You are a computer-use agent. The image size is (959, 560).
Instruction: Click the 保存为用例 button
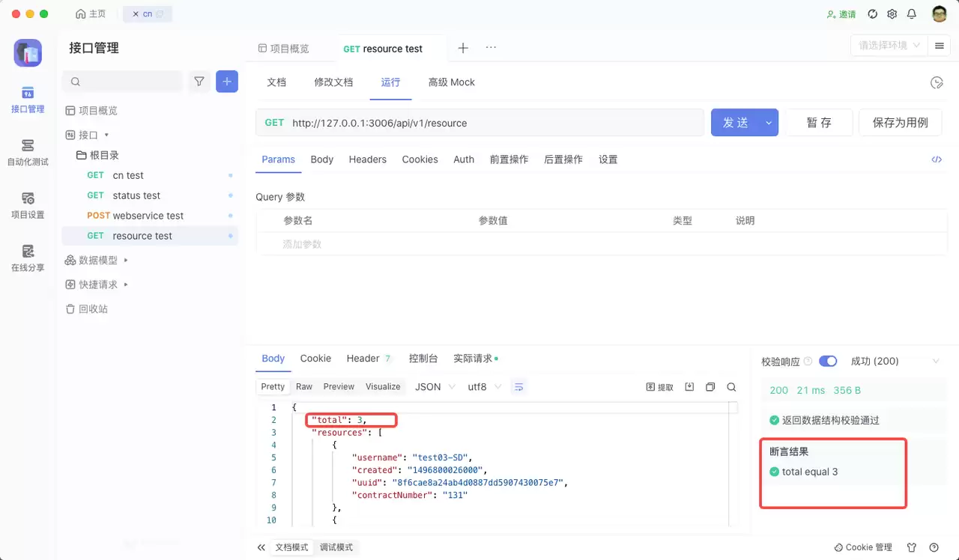(x=901, y=123)
